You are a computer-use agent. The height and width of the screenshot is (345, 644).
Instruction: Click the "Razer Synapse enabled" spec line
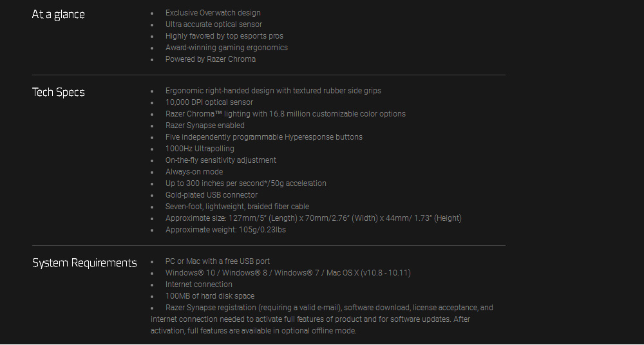[205, 126]
